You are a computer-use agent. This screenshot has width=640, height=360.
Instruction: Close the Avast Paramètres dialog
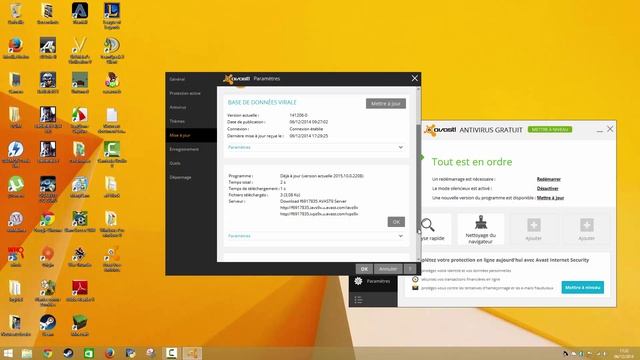pyautogui.click(x=415, y=78)
